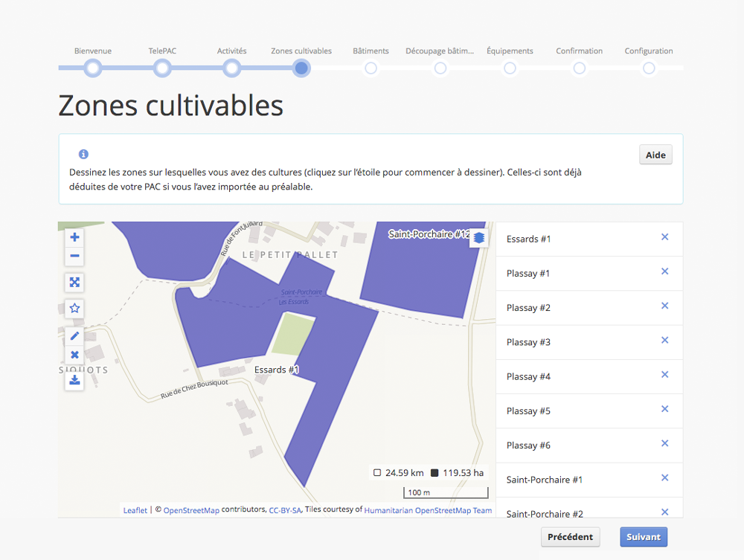Screen dimensions: 744x560
Task: Open the Aide help button
Action: [655, 155]
